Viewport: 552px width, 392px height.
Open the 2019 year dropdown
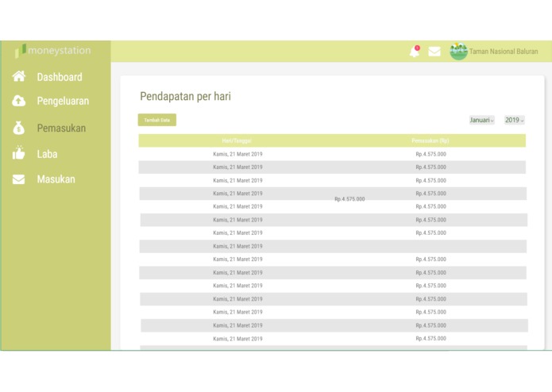(x=515, y=120)
